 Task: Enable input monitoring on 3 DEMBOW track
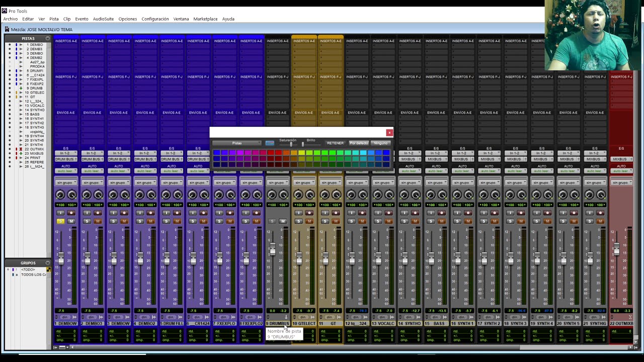pyautogui.click(x=114, y=213)
